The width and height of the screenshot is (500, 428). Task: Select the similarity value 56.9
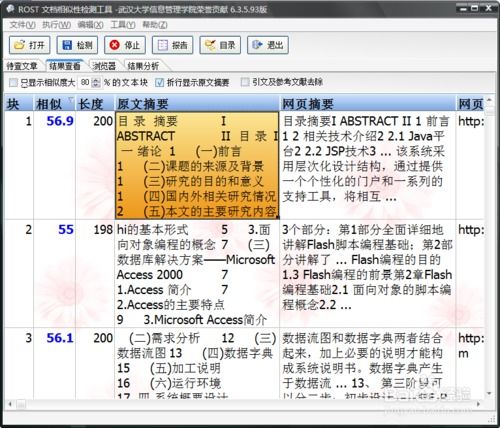click(x=60, y=121)
